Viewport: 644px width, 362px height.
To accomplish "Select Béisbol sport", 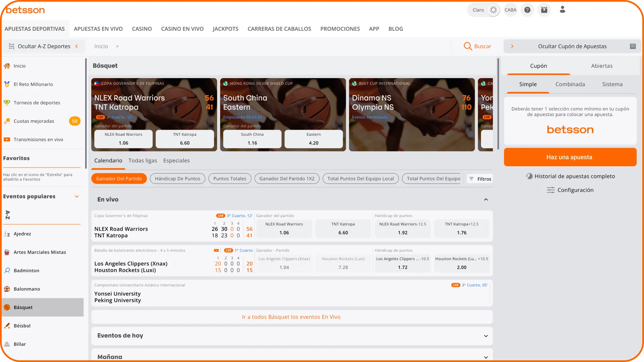I will [x=43, y=326].
